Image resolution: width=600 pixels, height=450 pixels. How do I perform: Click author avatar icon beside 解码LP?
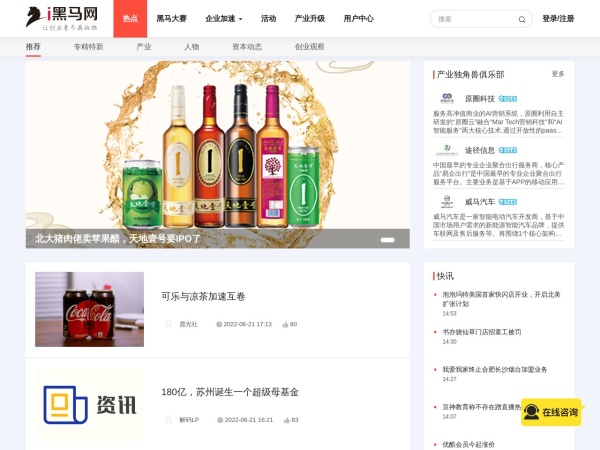click(x=168, y=420)
